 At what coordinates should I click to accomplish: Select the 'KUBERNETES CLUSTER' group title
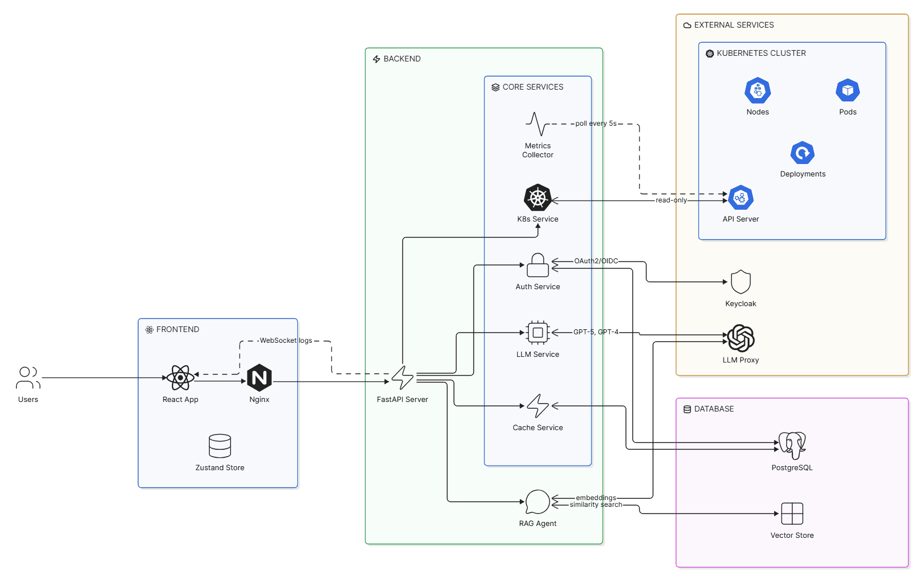pyautogui.click(x=761, y=54)
